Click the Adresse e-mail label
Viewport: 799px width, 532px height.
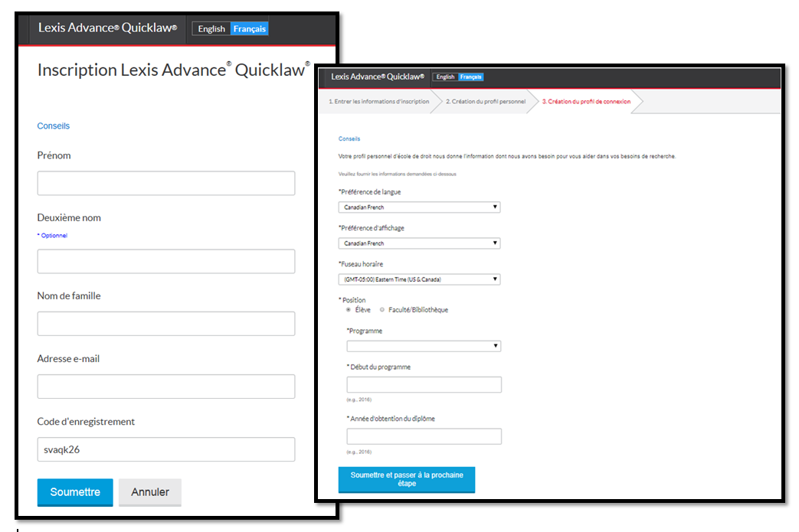(x=68, y=359)
